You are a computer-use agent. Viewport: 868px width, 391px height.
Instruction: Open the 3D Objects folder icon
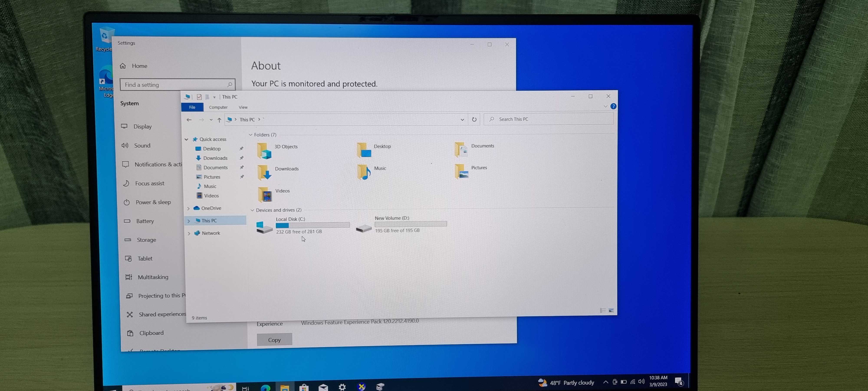tap(265, 151)
